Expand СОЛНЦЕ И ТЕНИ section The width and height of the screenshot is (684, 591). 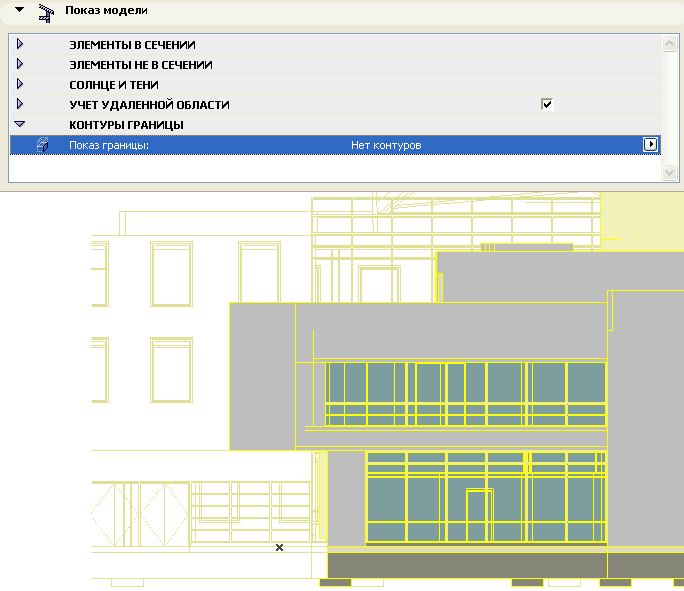20,84
